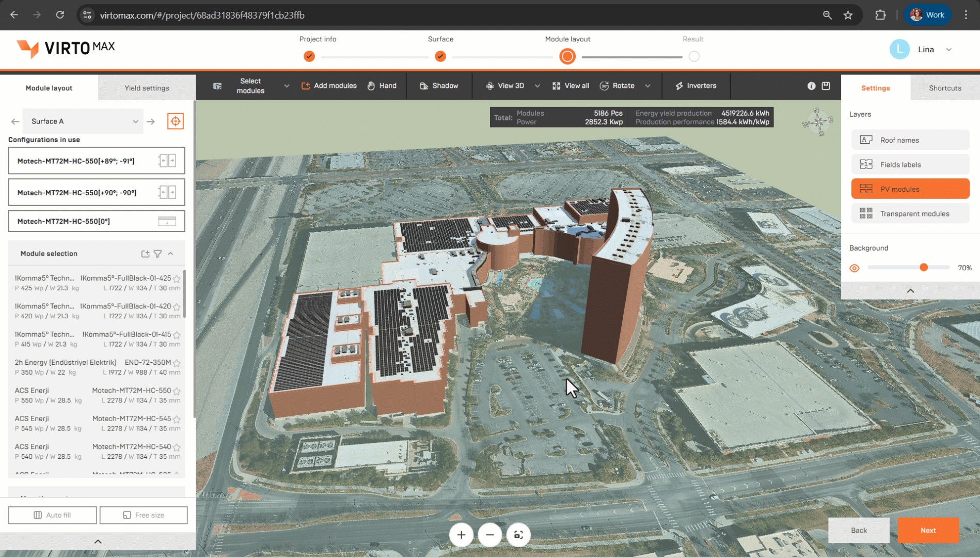Favorite the Motech-MT72M-HC-550 module star
Screen dimensions: 980x558
pyautogui.click(x=177, y=391)
